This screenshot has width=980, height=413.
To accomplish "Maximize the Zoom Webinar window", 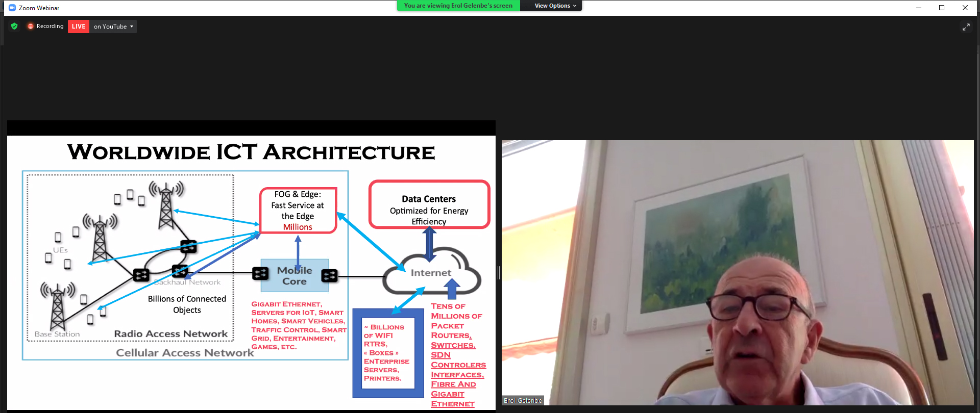I will [942, 8].
